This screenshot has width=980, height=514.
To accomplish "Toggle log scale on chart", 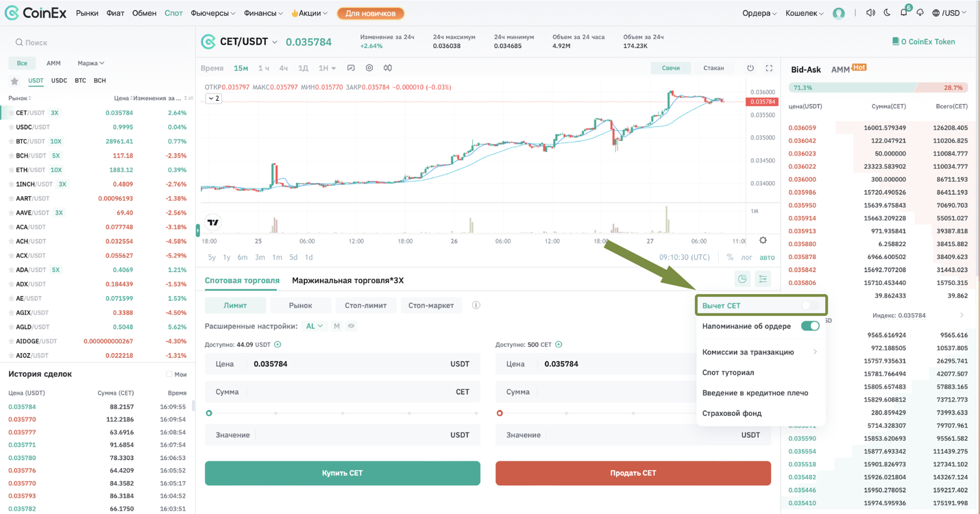I will 746,258.
